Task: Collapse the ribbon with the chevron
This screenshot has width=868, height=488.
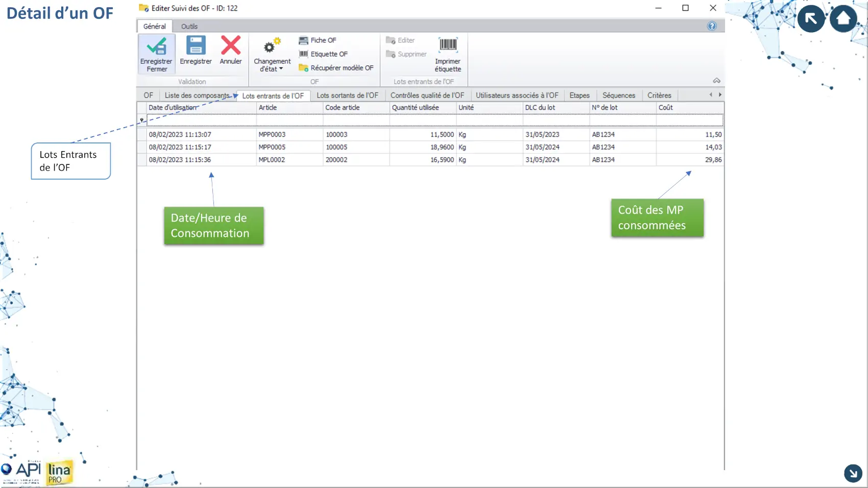Action: point(716,81)
